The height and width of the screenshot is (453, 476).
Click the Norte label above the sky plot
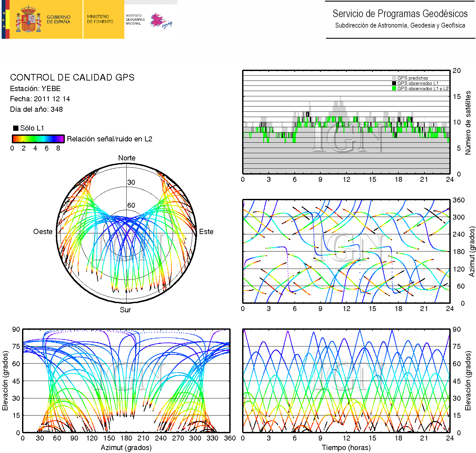(127, 158)
